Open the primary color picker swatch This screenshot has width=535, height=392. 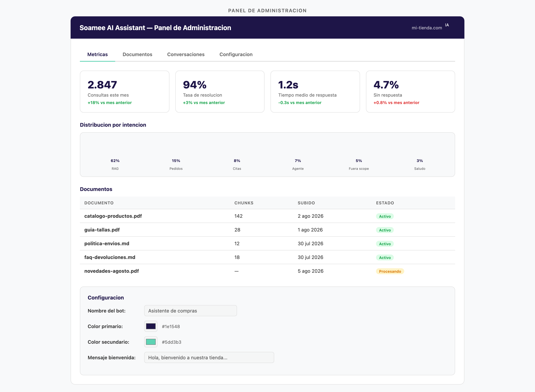tap(151, 326)
